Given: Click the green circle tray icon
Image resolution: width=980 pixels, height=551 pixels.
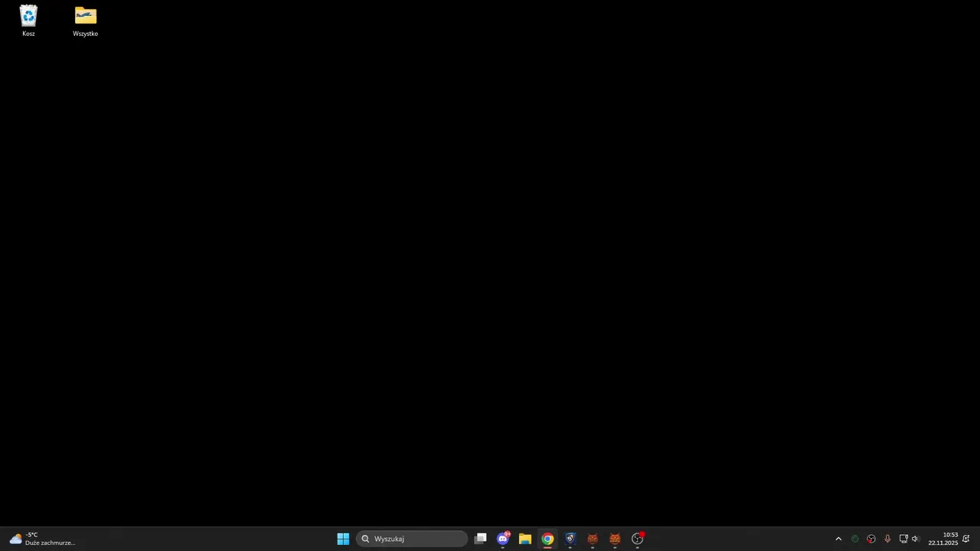Looking at the screenshot, I should pos(855,539).
